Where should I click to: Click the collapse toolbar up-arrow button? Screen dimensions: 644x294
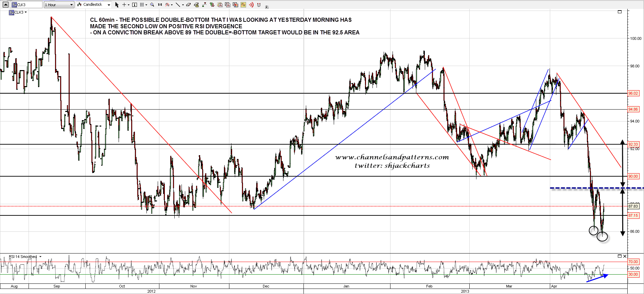(5, 4)
